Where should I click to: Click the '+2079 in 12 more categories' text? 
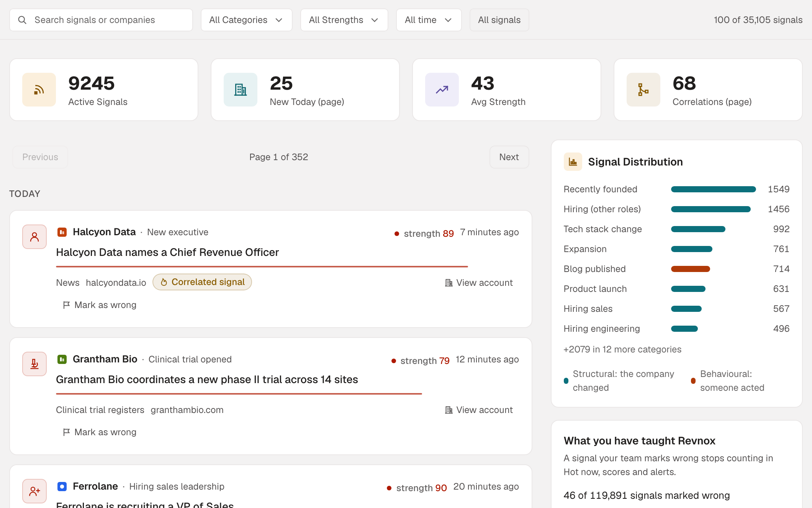(x=622, y=349)
